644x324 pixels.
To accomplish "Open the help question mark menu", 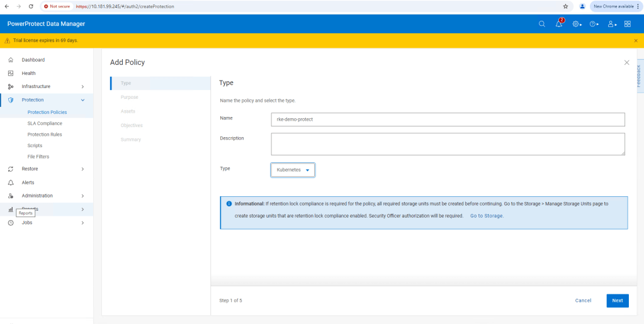I will (594, 24).
